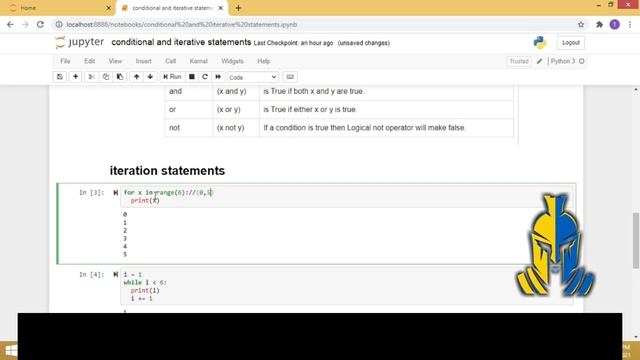
Task: Click the edit pencil icon near Trusted
Action: click(539, 61)
